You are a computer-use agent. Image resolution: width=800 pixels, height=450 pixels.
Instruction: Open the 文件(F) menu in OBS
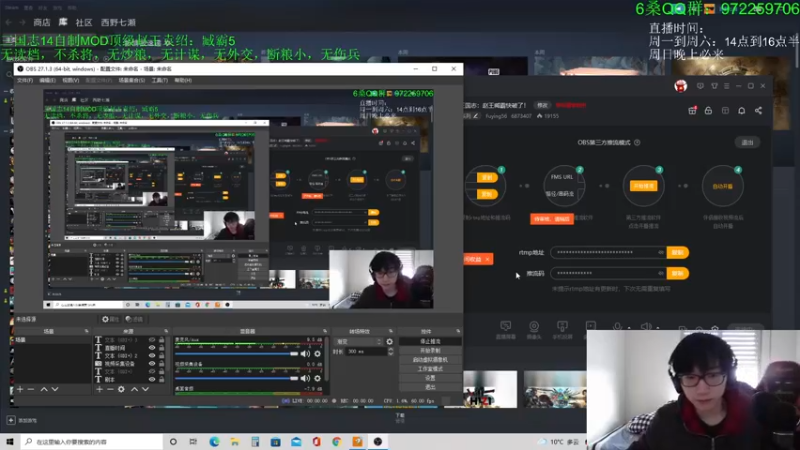[25, 80]
